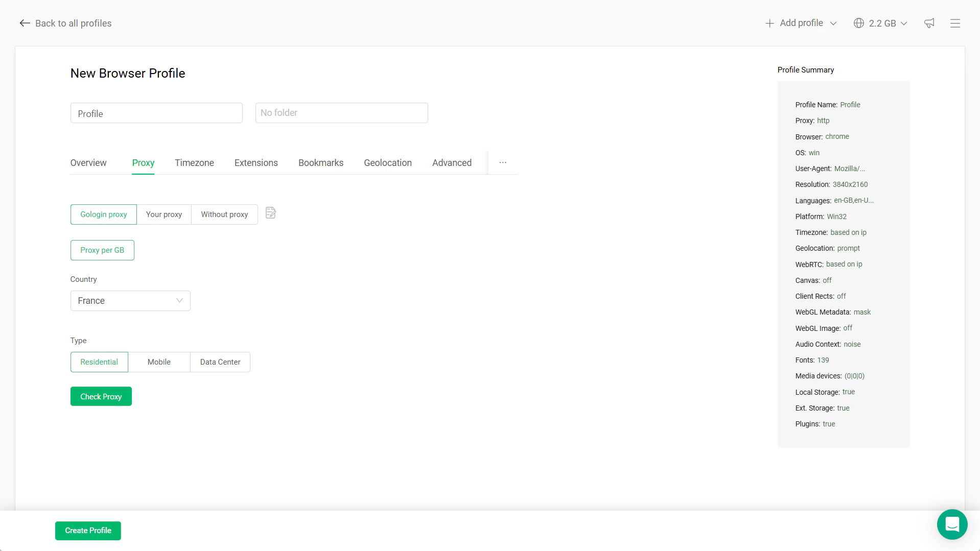Open announcements via the megaphone icon
Image resolution: width=980 pixels, height=551 pixels.
coord(929,23)
